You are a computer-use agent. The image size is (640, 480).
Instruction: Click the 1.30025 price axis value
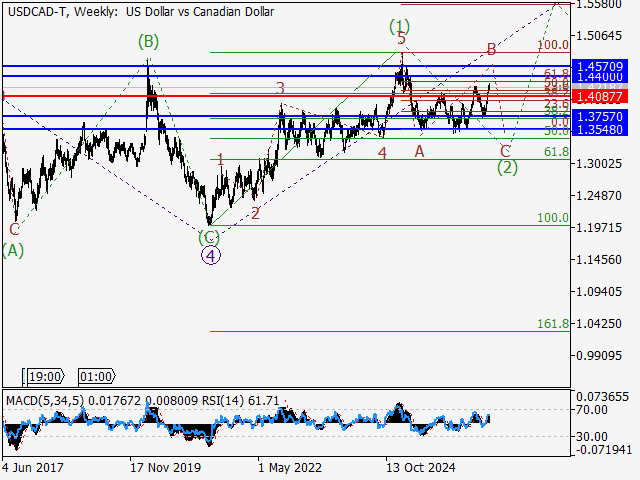599,164
